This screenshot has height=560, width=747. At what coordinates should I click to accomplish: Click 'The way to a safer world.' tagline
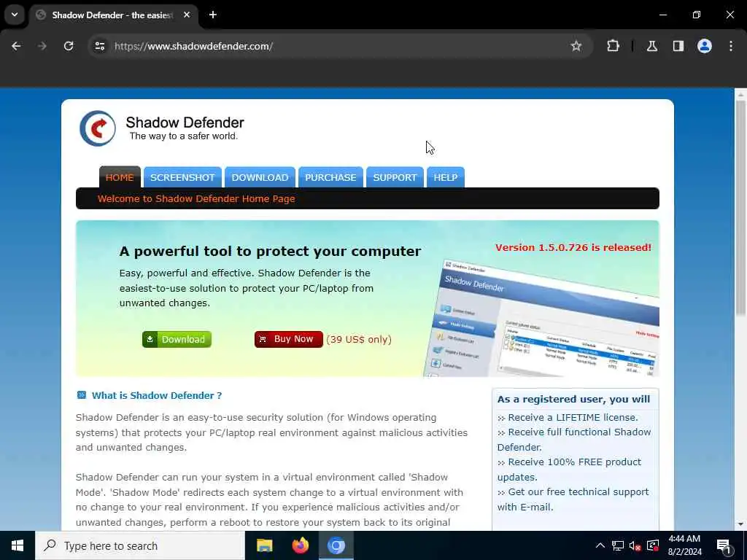click(183, 136)
